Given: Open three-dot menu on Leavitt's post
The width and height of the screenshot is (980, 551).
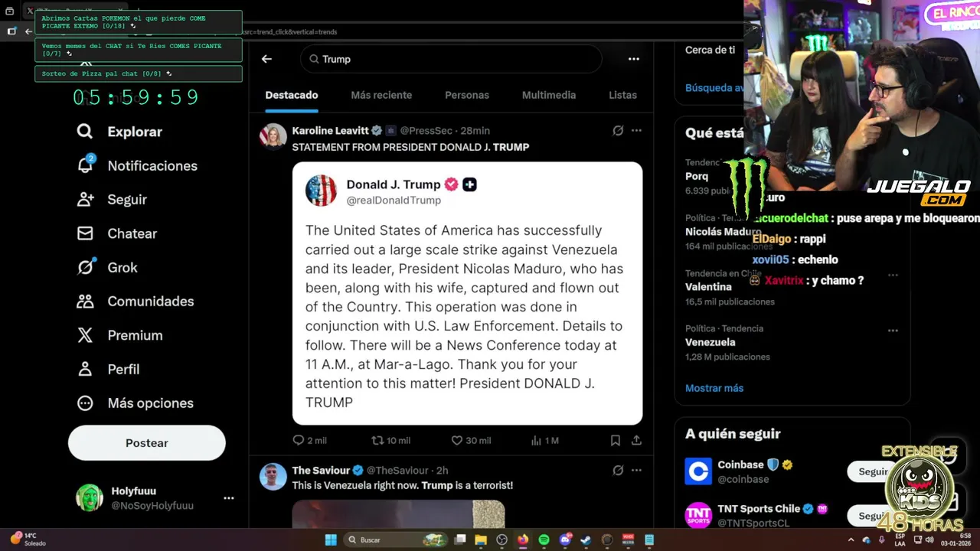Looking at the screenshot, I should (x=636, y=130).
